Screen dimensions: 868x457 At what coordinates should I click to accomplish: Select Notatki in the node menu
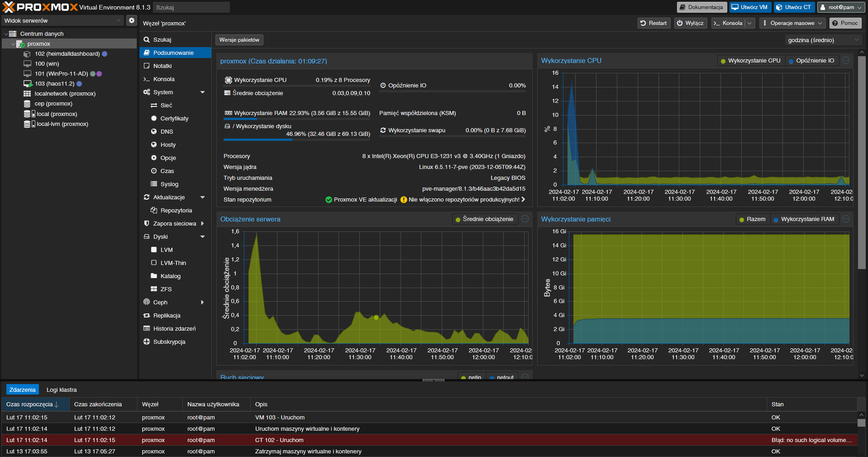pos(162,66)
